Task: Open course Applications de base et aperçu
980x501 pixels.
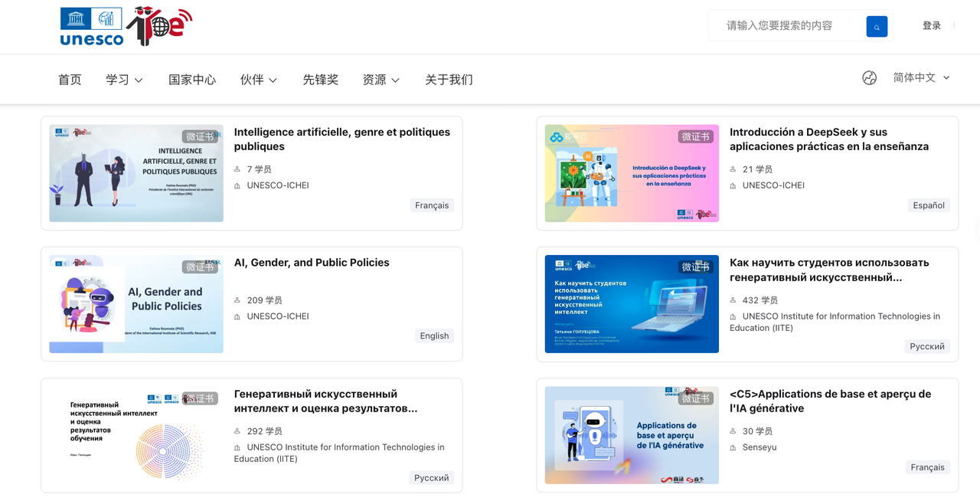Action: pyautogui.click(x=830, y=401)
